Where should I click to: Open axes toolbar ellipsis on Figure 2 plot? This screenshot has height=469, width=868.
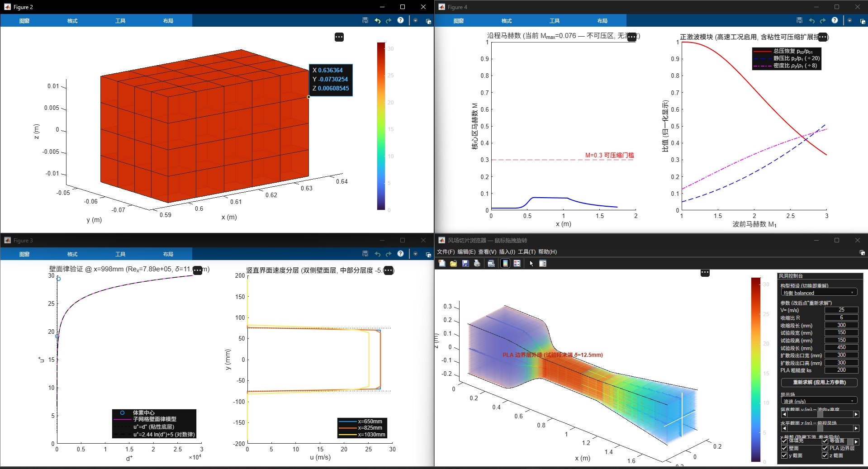tap(339, 37)
